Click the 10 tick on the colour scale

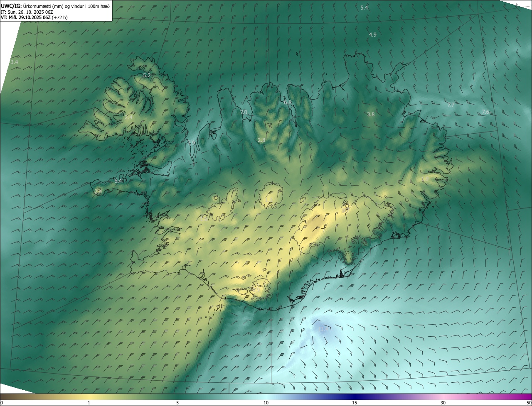(x=266, y=403)
